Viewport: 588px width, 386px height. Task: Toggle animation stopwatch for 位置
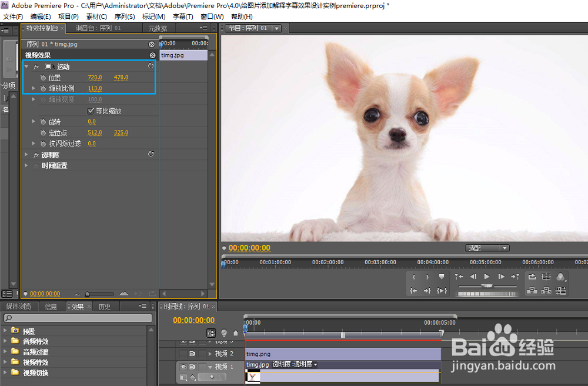coord(43,78)
